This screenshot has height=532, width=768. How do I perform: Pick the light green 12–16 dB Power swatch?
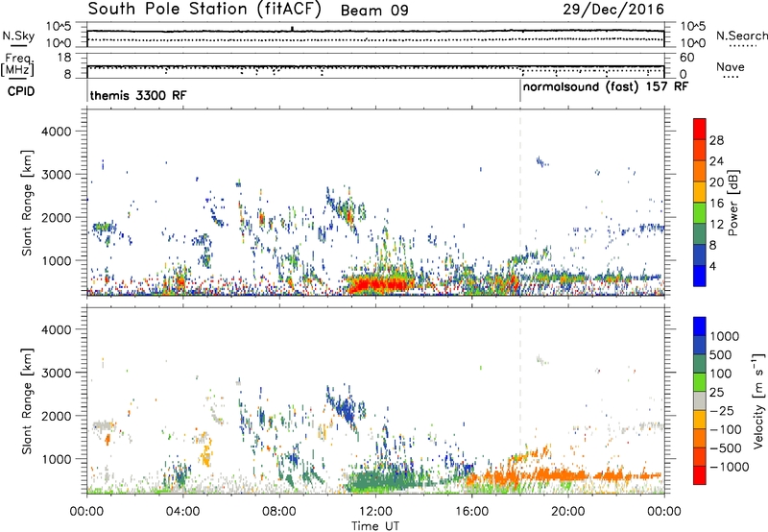(x=700, y=213)
